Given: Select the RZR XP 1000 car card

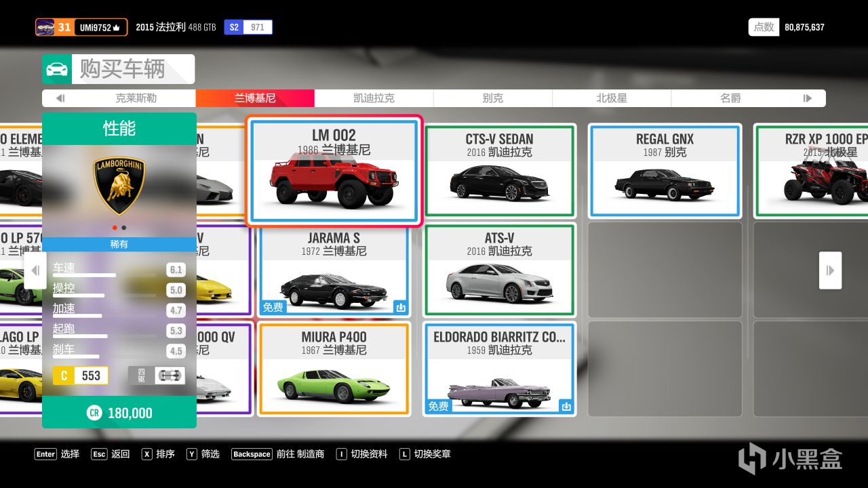Looking at the screenshot, I should 812,171.
